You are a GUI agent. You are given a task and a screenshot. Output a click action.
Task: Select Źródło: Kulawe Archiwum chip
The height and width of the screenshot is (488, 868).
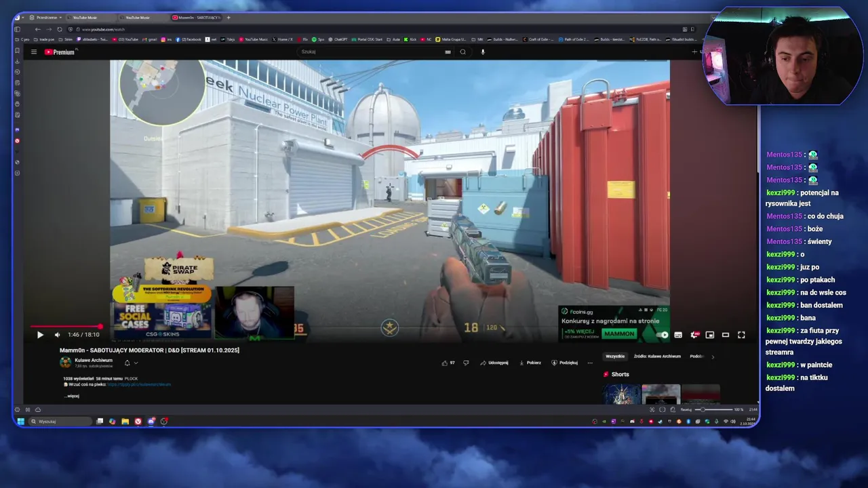[657, 356]
